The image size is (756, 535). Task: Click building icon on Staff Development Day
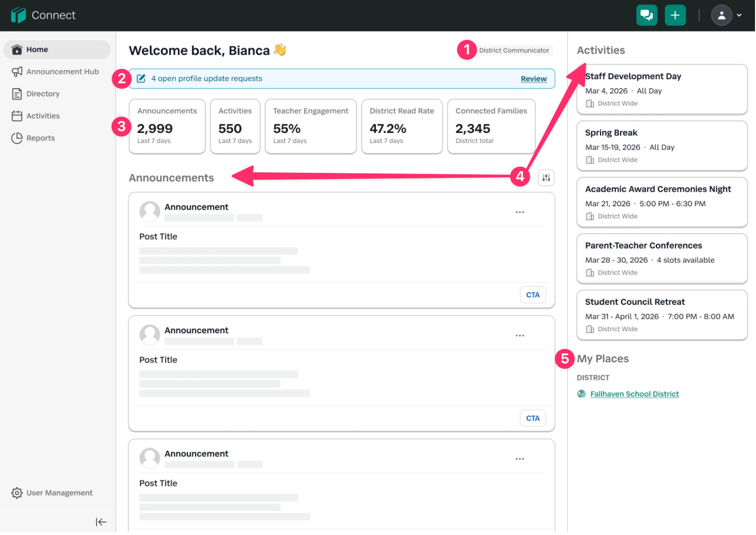590,104
